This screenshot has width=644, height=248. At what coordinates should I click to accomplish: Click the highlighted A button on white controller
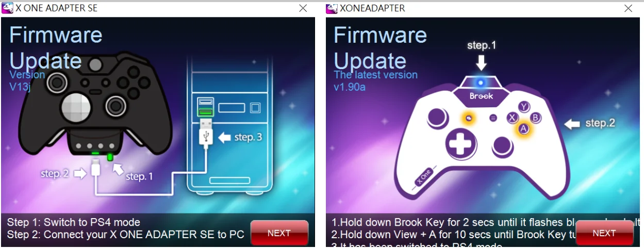tap(523, 128)
